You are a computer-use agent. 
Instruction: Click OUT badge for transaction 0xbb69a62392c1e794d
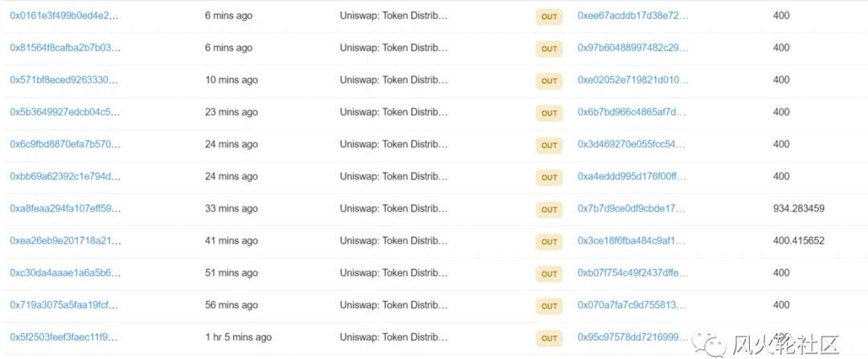(x=549, y=177)
